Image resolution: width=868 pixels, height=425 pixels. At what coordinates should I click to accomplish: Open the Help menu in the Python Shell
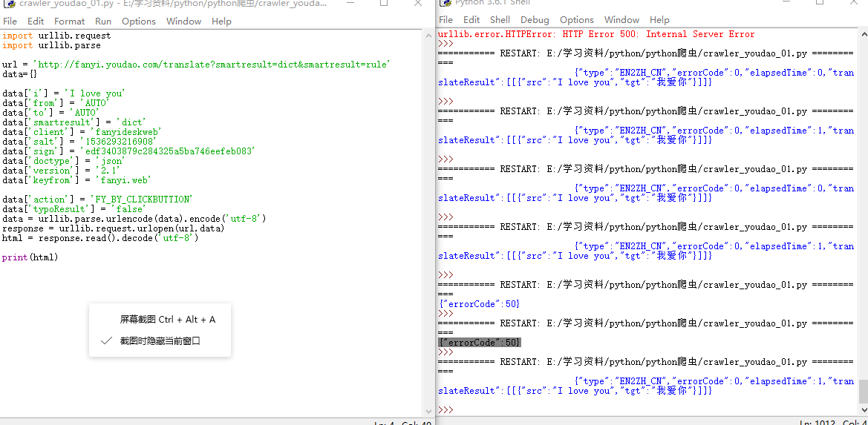pyautogui.click(x=659, y=20)
